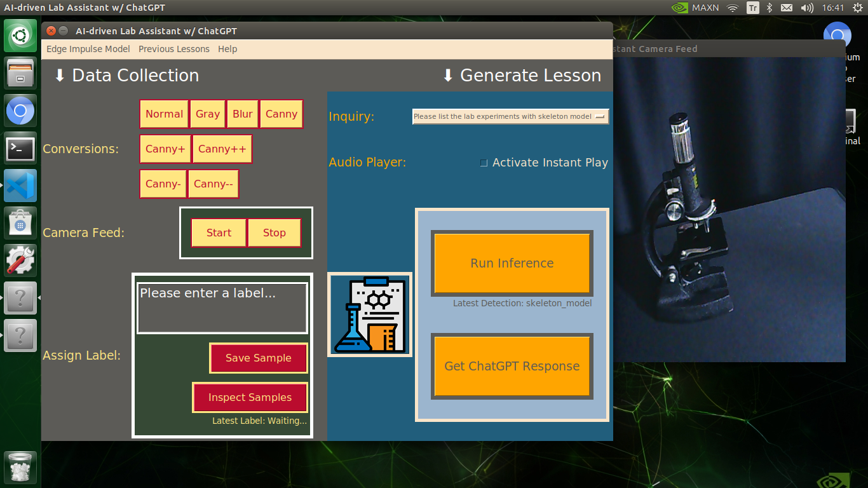The height and width of the screenshot is (488, 868).
Task: Open the mail messaging indicator
Action: coord(787,8)
